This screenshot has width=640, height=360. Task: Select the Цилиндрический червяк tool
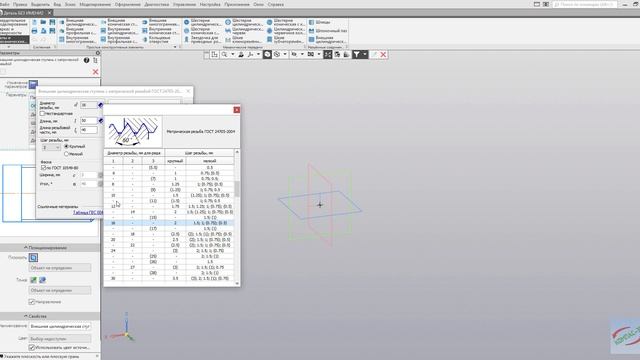click(243, 31)
